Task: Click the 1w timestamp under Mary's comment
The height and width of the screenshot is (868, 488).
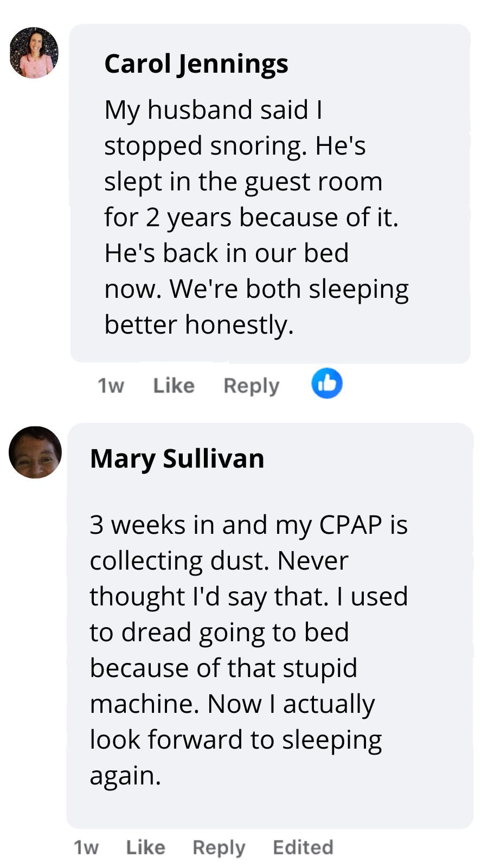Action: tap(86, 847)
